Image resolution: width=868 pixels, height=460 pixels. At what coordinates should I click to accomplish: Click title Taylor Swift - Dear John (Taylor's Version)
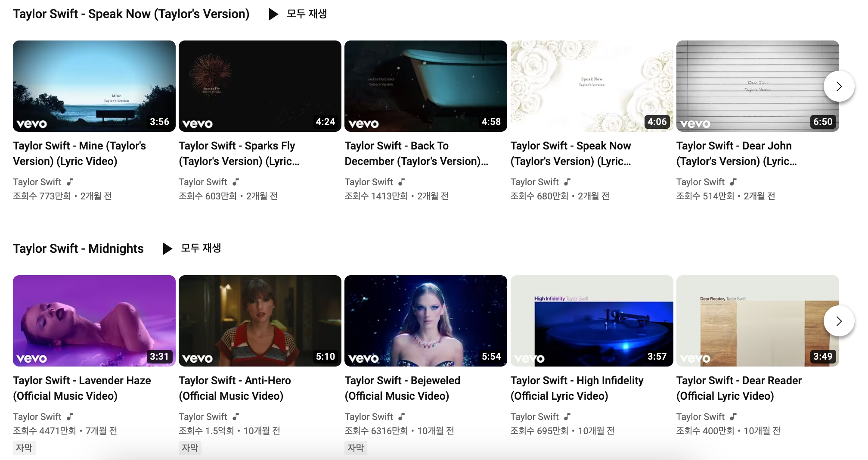737,153
